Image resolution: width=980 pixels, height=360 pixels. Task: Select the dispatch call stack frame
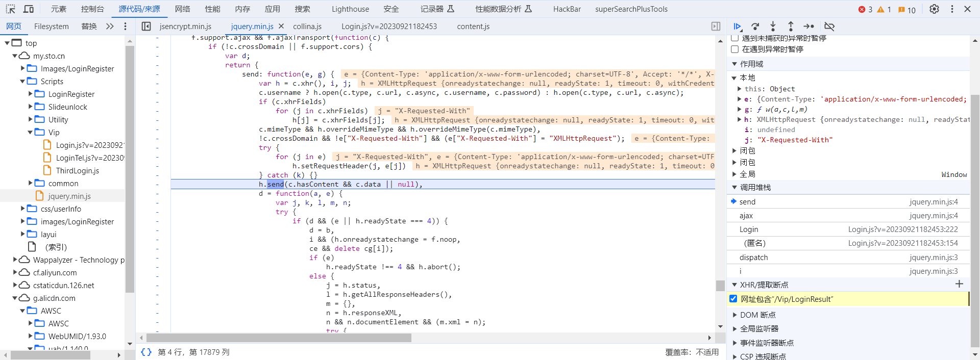(848, 258)
